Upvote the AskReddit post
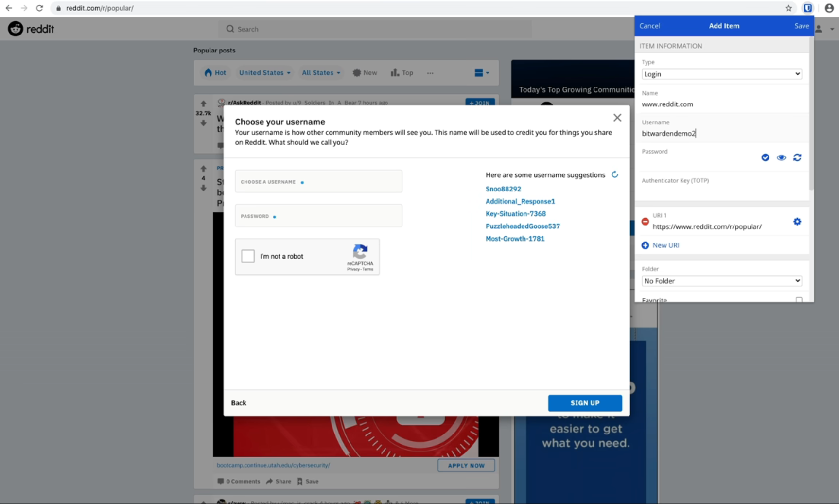 tap(203, 104)
